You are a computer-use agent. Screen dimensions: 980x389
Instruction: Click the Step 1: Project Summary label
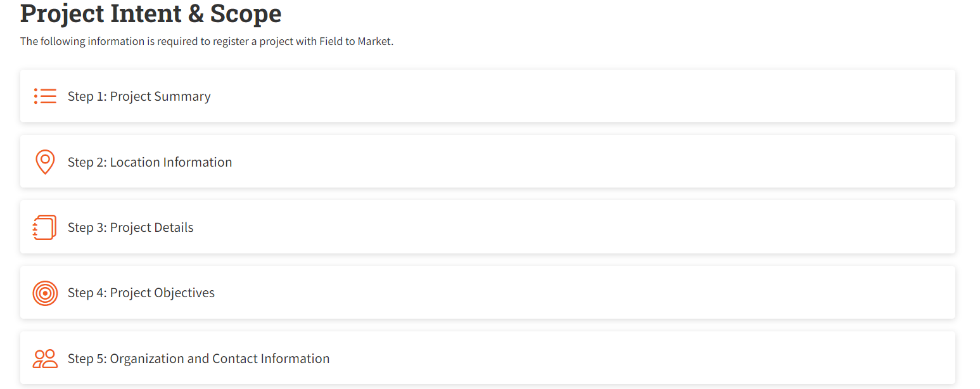pyautogui.click(x=139, y=96)
